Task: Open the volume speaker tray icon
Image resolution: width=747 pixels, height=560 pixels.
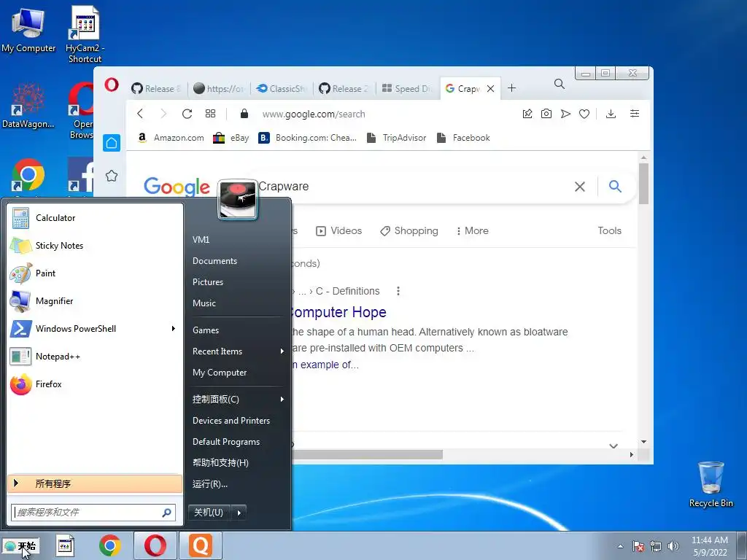Action: pos(673,546)
